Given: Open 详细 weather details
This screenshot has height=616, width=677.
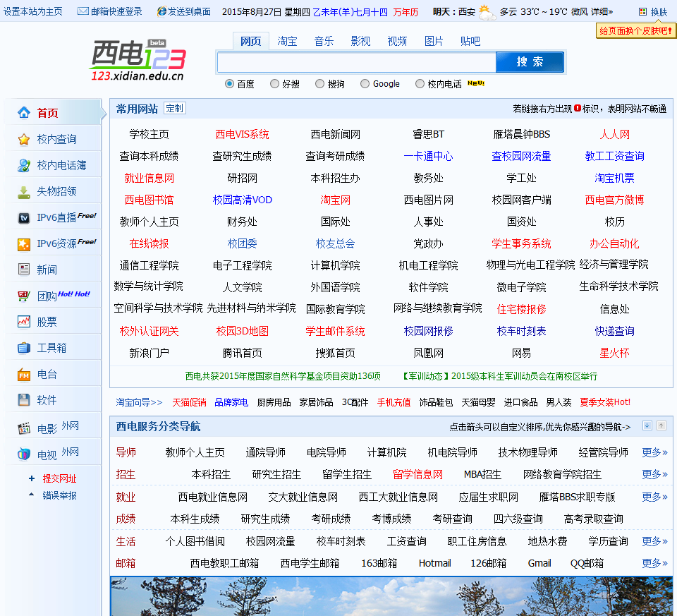Looking at the screenshot, I should pos(602,12).
